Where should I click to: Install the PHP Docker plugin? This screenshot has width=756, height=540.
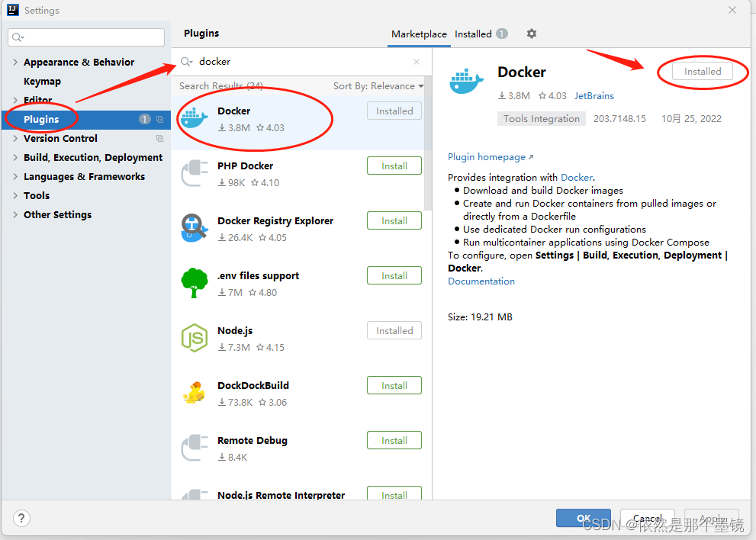pos(394,166)
